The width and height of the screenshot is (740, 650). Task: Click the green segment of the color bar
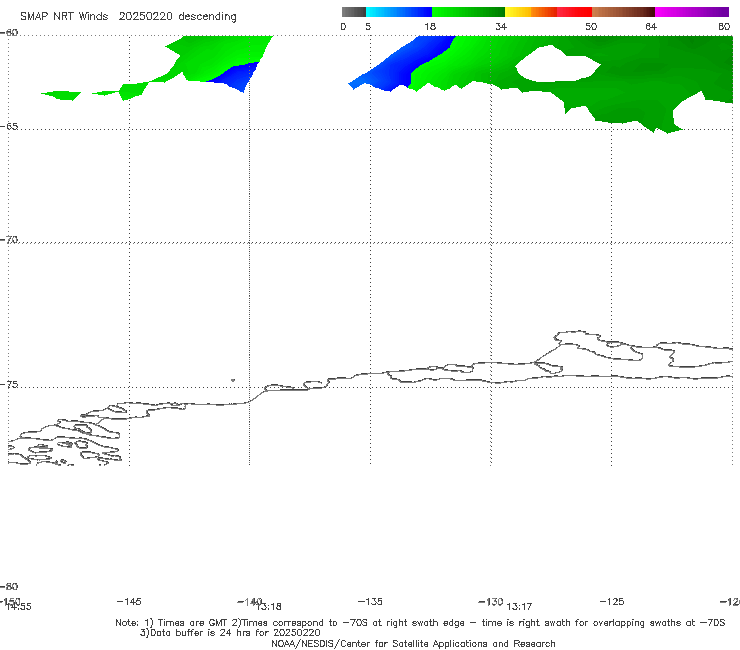[468, 12]
